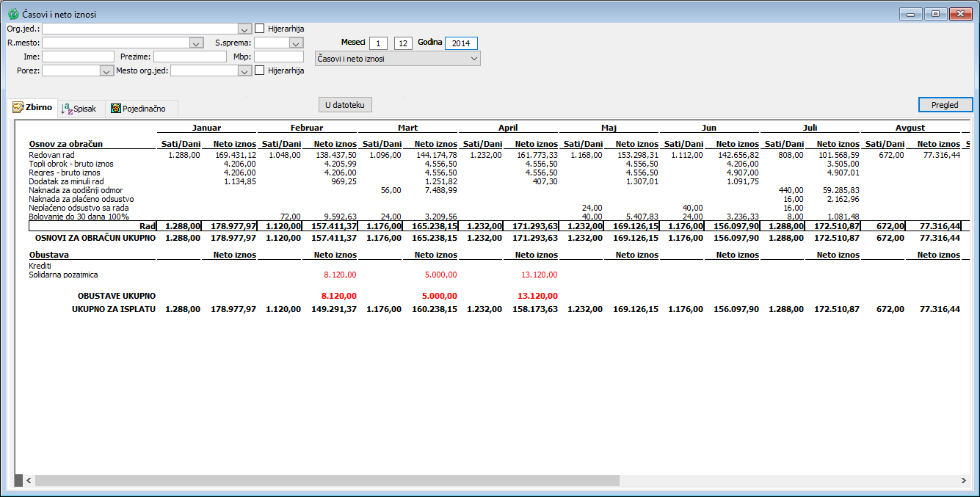This screenshot has height=497, width=980.
Task: Click the Pojedinačno tab icon
Action: (115, 109)
